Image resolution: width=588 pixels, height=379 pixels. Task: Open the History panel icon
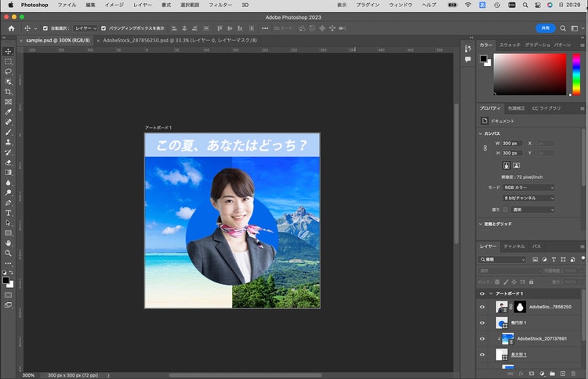click(x=467, y=49)
